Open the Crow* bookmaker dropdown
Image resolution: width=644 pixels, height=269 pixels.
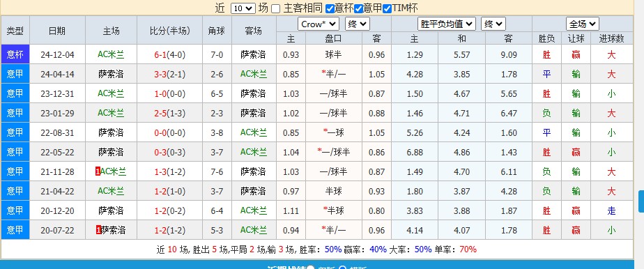(x=319, y=24)
